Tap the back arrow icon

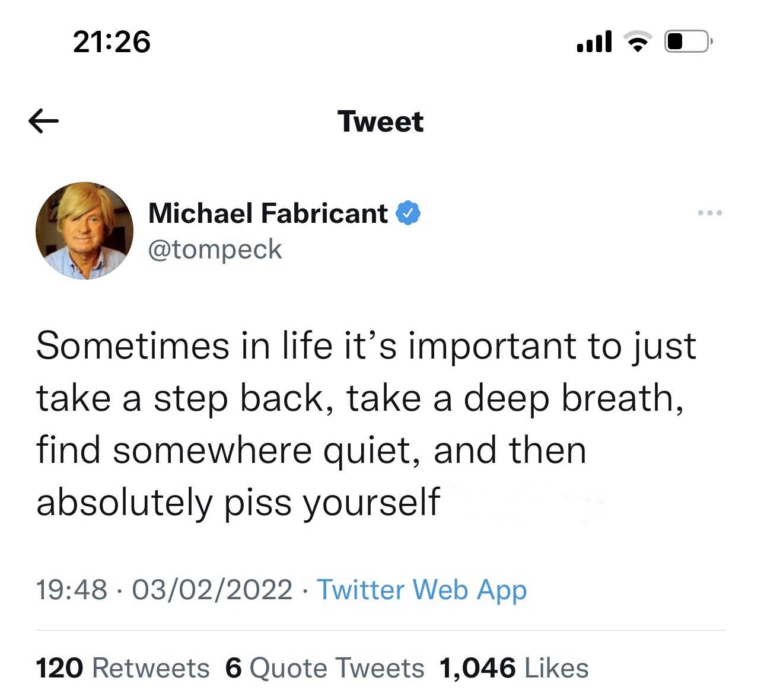point(43,122)
